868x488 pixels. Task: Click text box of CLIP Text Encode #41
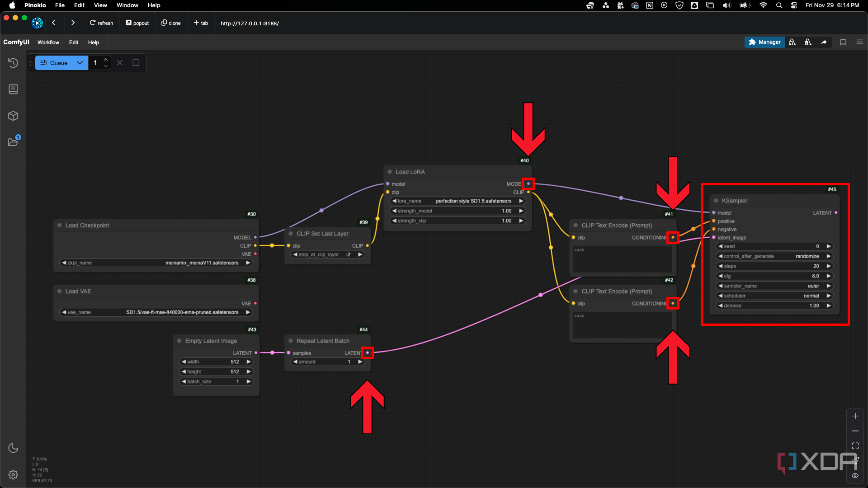click(623, 259)
